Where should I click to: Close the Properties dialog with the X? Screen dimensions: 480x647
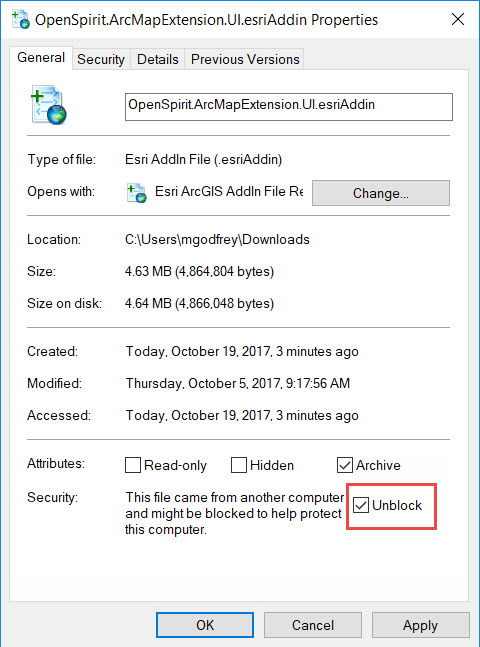pyautogui.click(x=458, y=19)
